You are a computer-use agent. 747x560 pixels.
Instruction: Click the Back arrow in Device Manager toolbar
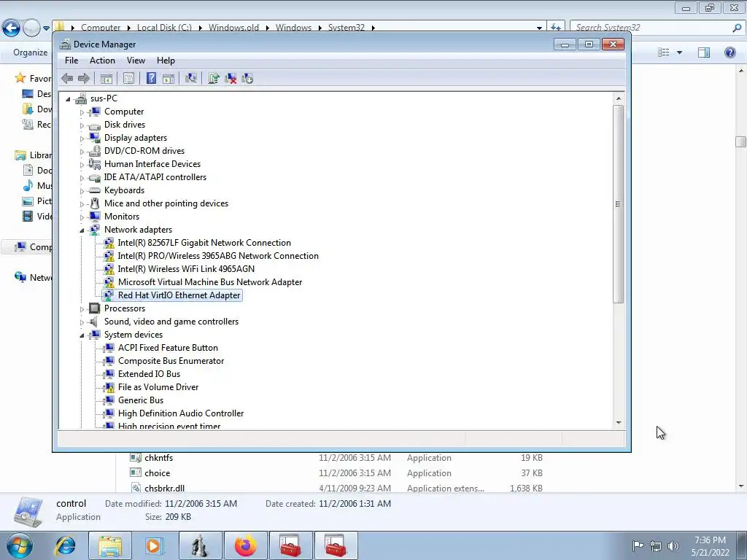pos(67,78)
